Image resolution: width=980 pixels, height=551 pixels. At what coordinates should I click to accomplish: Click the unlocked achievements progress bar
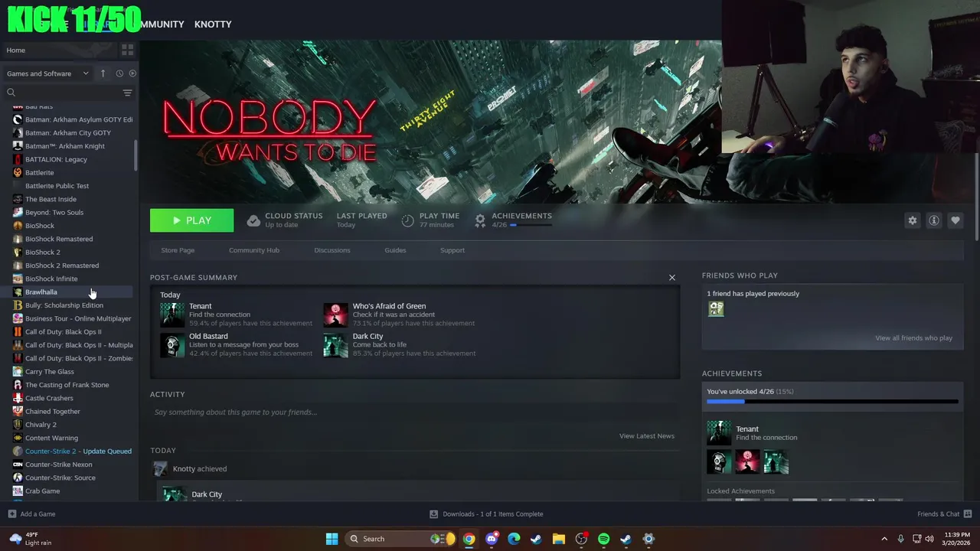(x=832, y=401)
